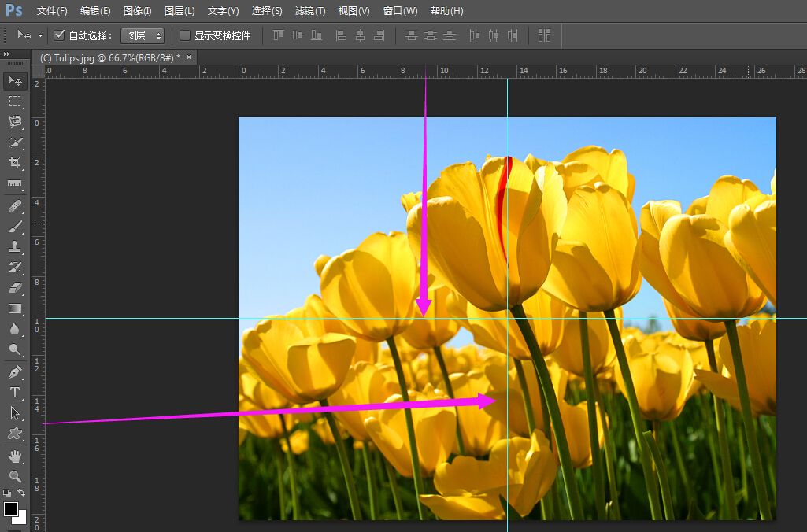
Task: Open the 图层 auto-select dropdown
Action: (143, 35)
